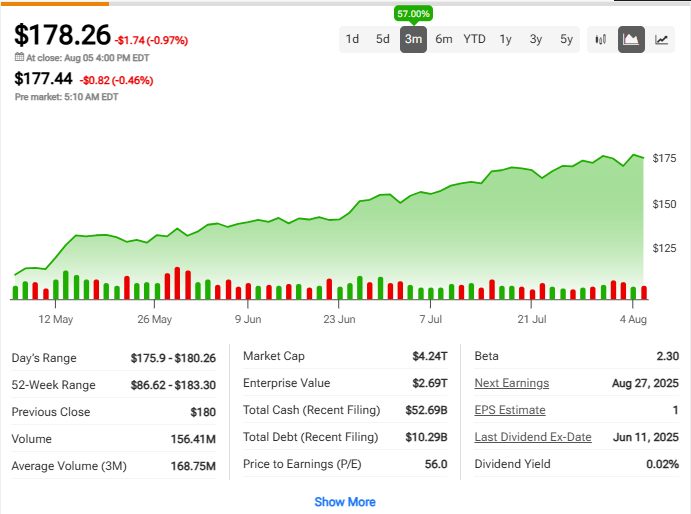Image resolution: width=691 pixels, height=514 pixels.
Task: Select the 5d time range
Action: click(x=383, y=39)
